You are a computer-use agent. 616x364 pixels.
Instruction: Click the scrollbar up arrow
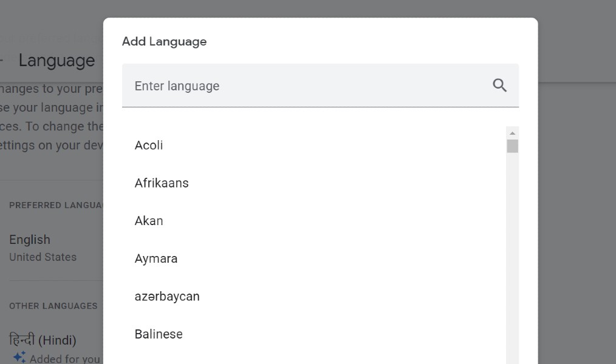coord(512,133)
